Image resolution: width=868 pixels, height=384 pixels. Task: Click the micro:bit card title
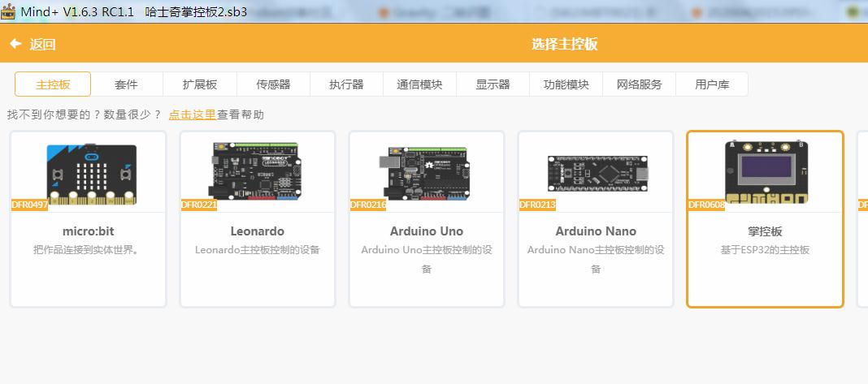89,231
